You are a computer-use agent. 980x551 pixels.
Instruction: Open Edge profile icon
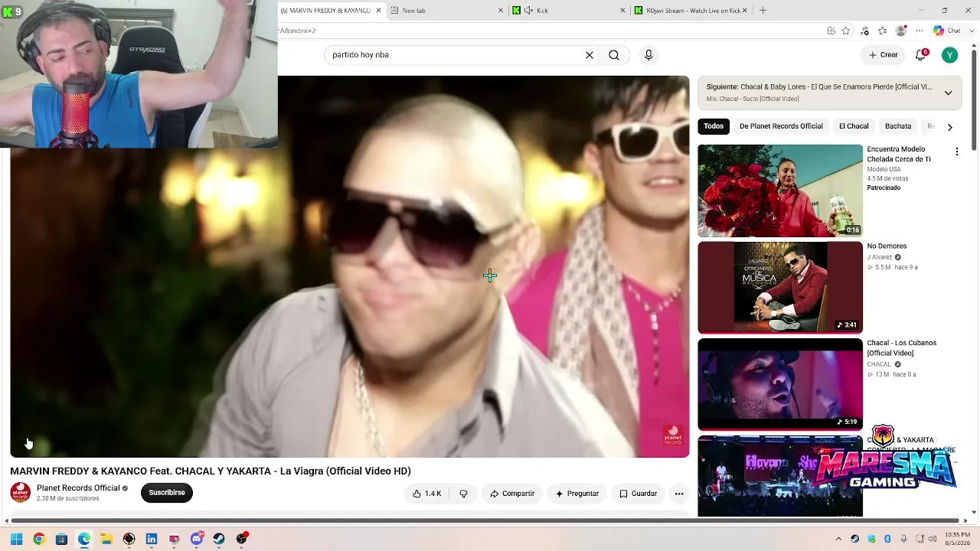901,31
